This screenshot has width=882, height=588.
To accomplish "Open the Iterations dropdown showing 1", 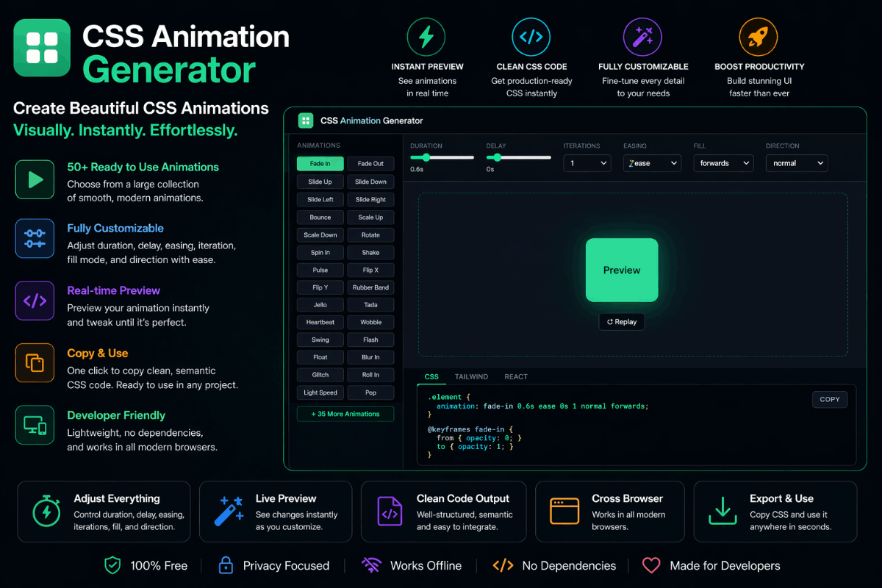I will tap(587, 163).
